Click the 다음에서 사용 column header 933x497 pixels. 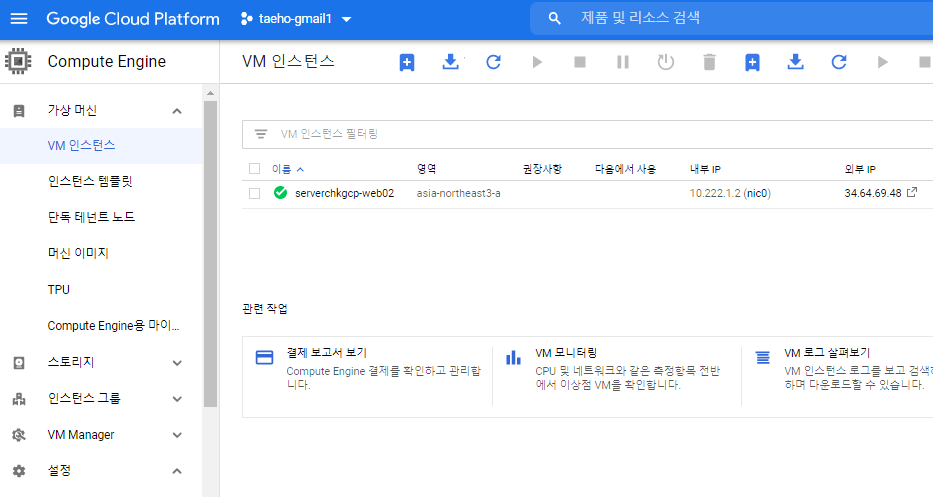tap(625, 169)
